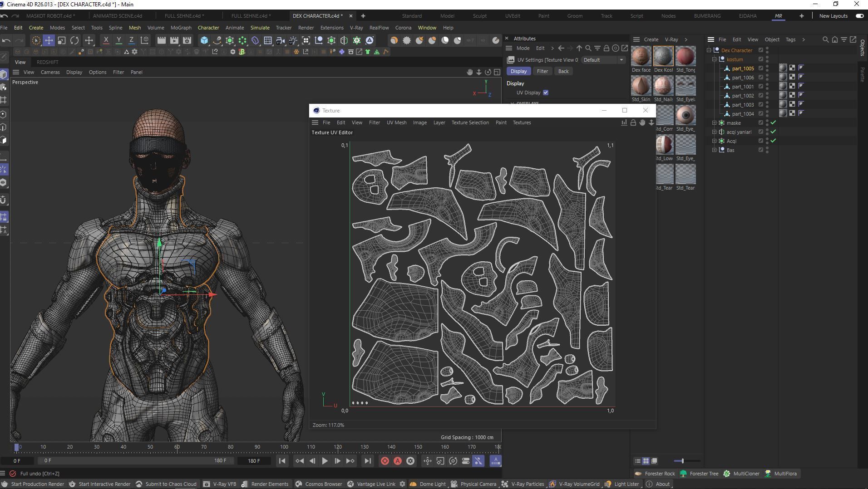Click the Attributes search magnifier icon
This screenshot has height=489, width=868.
588,48
